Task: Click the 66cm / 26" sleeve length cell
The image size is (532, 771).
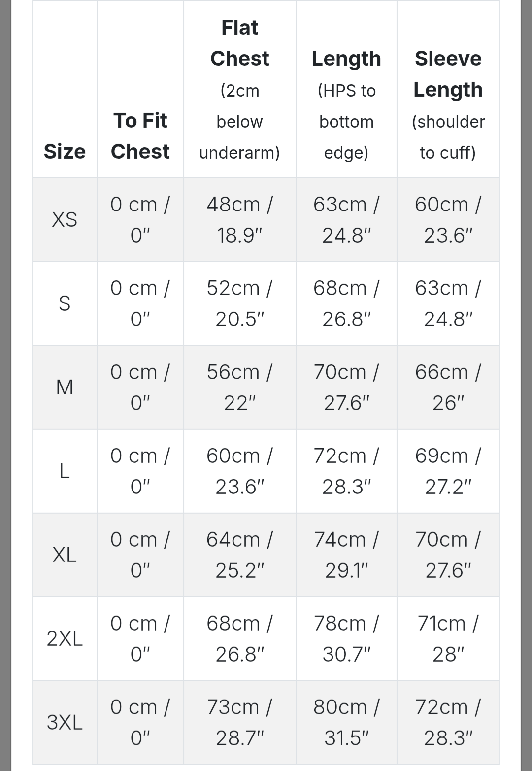Action: (x=448, y=387)
